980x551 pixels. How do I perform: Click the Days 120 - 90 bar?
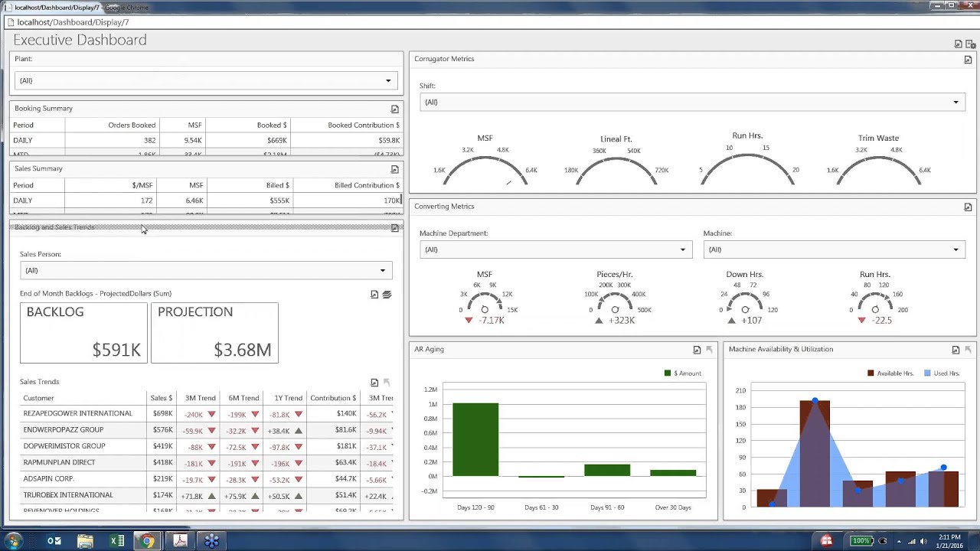475,439
